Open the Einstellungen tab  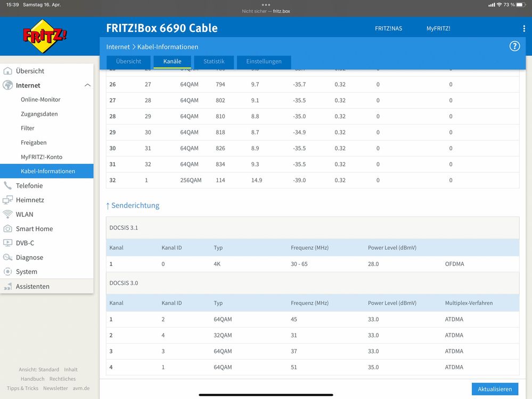[x=264, y=61]
